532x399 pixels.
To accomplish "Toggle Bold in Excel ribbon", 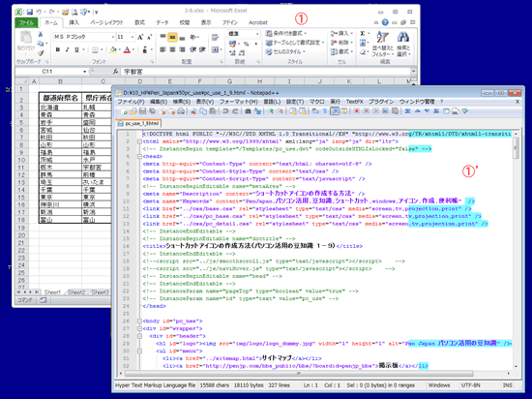I will (x=58, y=50).
